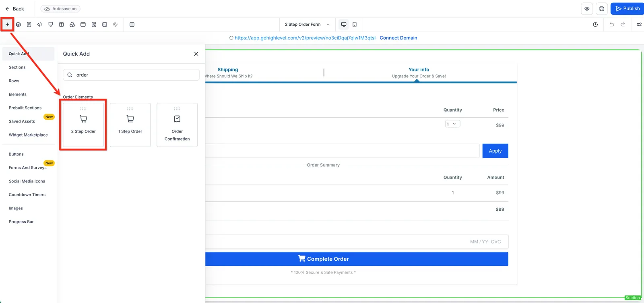Open the quantity 1 dropdown
Viewport: 644px width, 303px height.
pos(452,124)
